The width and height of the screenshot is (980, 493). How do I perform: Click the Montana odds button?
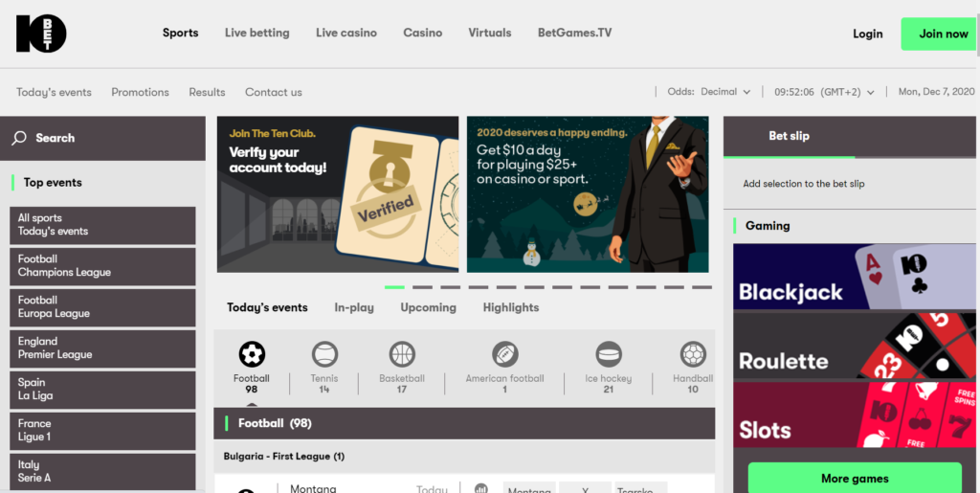[529, 488]
